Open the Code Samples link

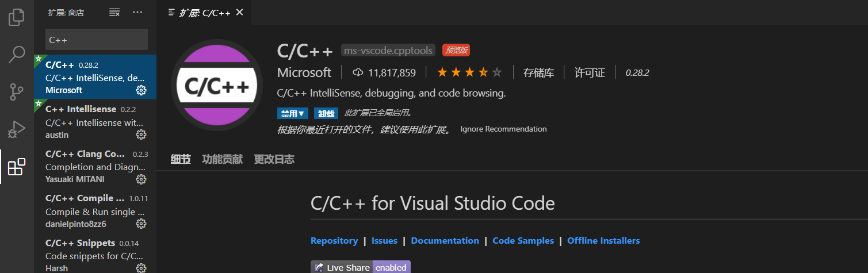pyautogui.click(x=523, y=241)
